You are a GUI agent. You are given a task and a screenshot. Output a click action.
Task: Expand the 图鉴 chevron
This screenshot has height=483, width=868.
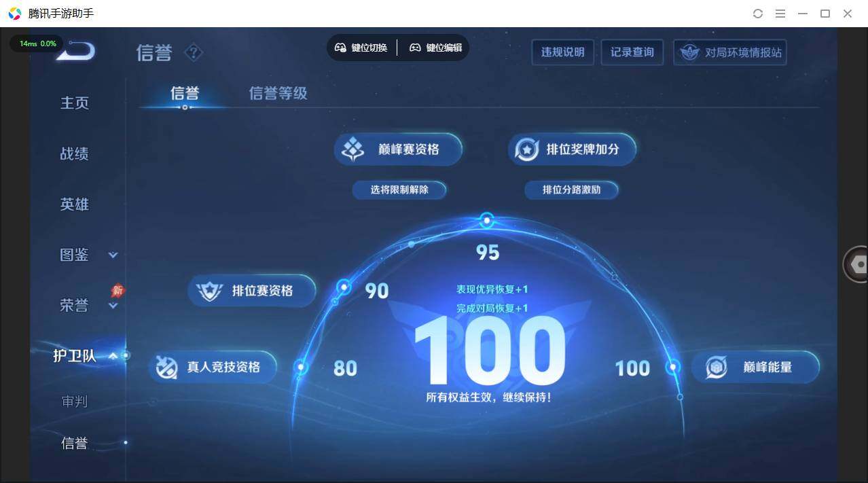[113, 255]
